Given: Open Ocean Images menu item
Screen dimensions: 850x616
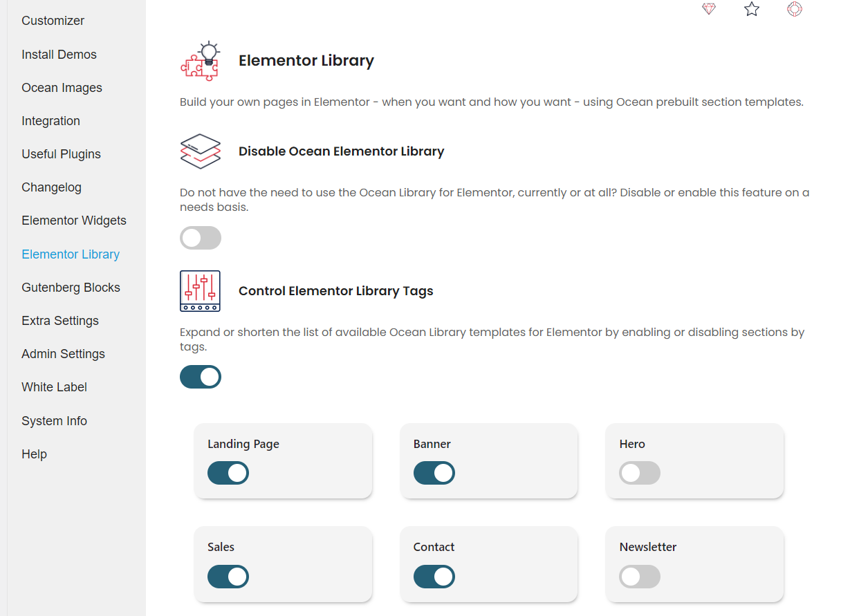Looking at the screenshot, I should pyautogui.click(x=62, y=88).
